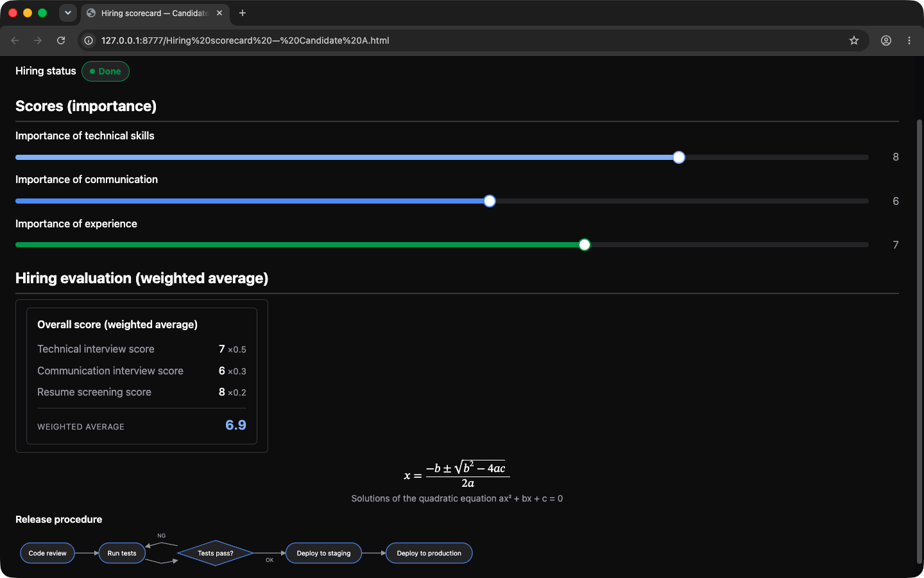Click technical skills value 8

(x=896, y=157)
